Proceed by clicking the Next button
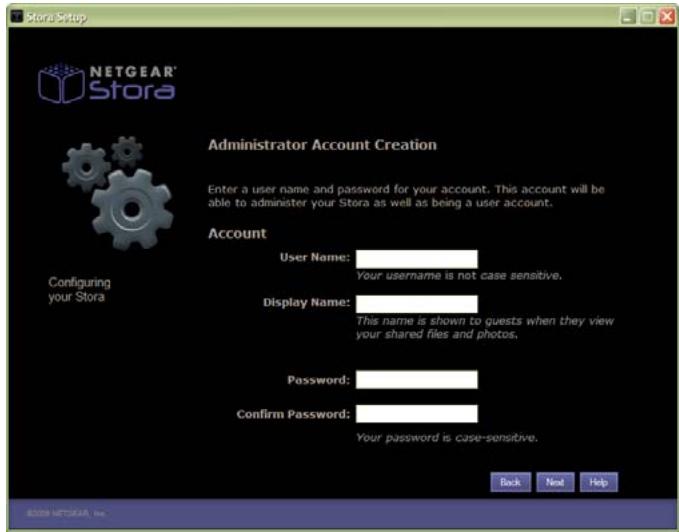This screenshot has width=679, height=532. (x=555, y=482)
